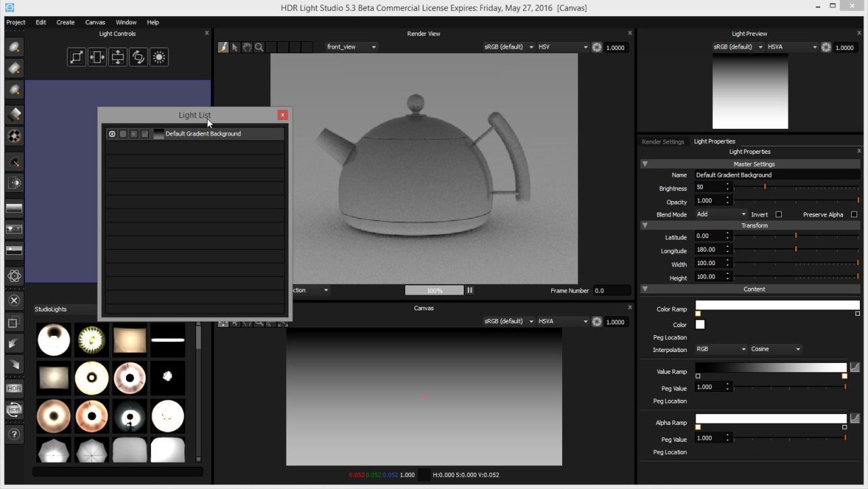Open the HSVA dropdown in Light Preview

pyautogui.click(x=792, y=47)
